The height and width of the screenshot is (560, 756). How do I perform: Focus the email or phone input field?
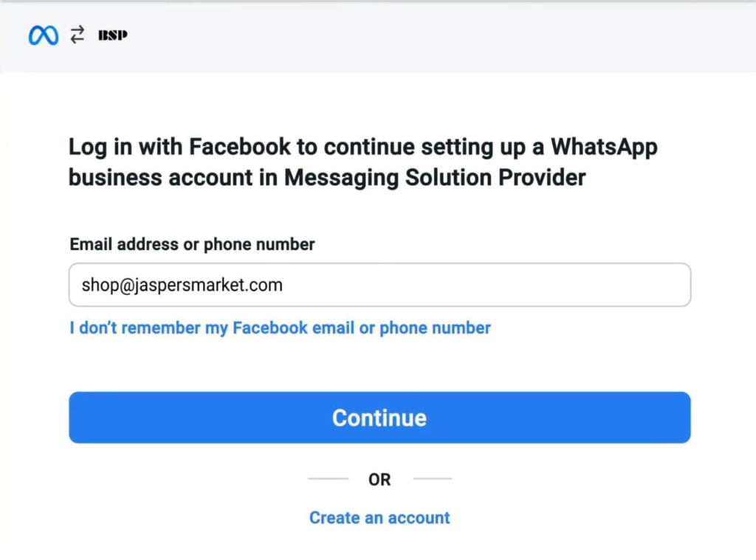tap(379, 284)
